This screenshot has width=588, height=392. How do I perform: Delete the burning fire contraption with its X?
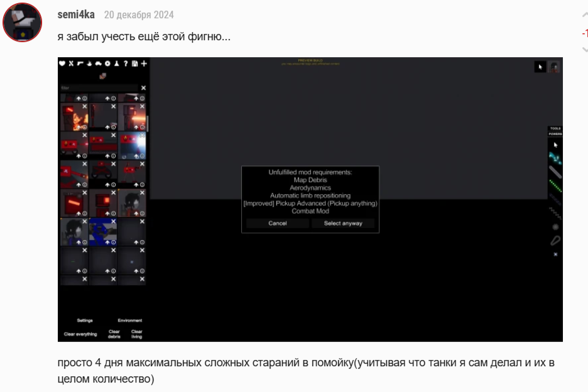click(85, 107)
